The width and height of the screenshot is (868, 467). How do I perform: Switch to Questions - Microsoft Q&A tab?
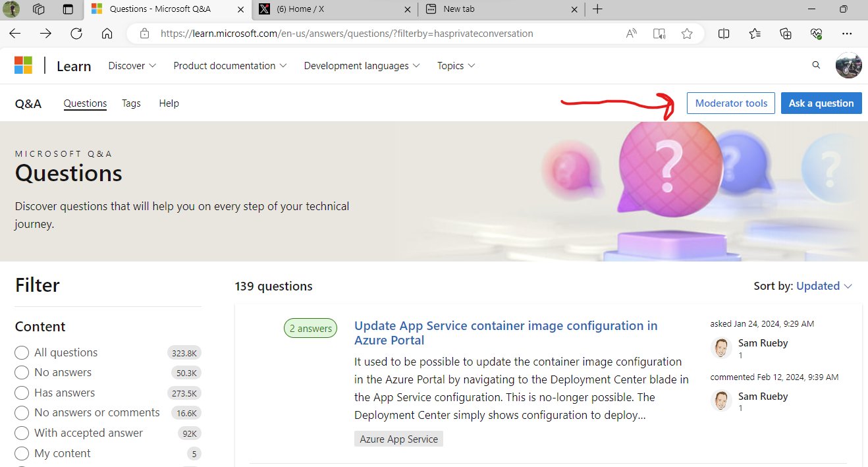point(167,9)
